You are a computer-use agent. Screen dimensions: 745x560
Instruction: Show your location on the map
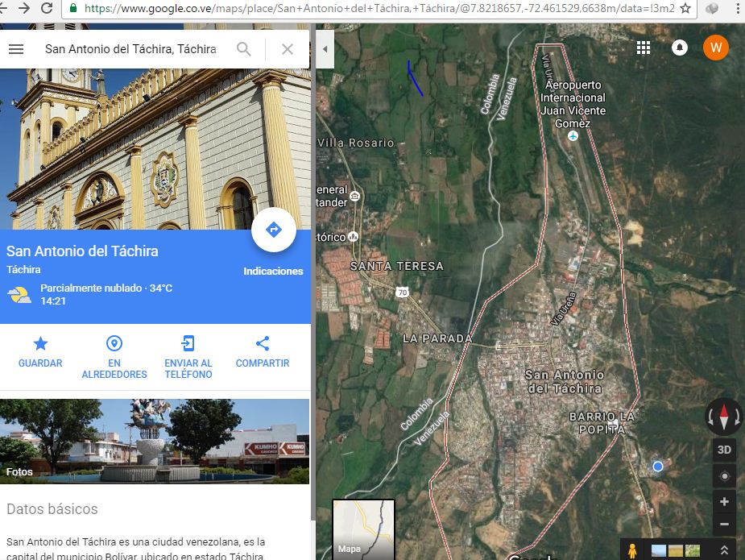coord(724,476)
